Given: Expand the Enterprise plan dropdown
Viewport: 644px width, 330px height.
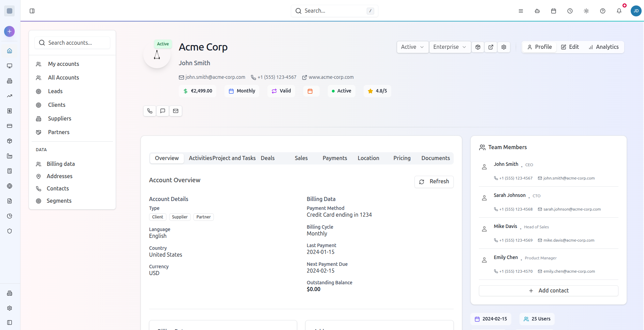Looking at the screenshot, I should point(450,47).
